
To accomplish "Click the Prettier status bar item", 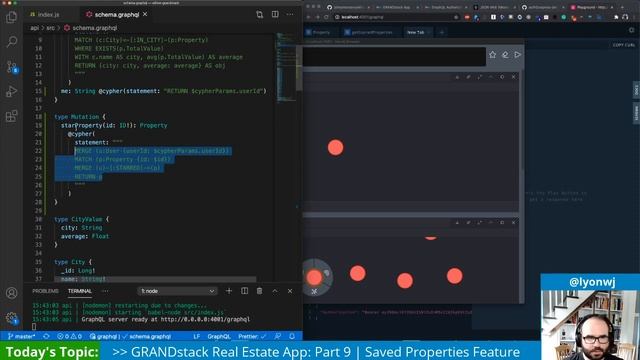I will pos(252,337).
